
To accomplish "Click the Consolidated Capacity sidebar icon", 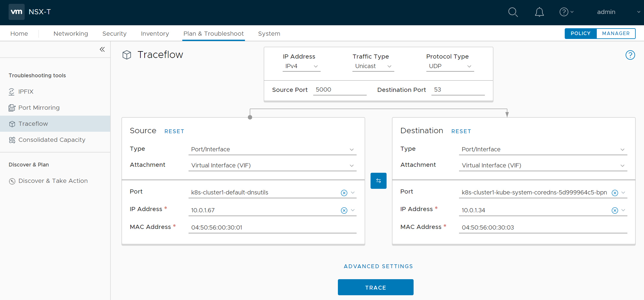I will (12, 140).
